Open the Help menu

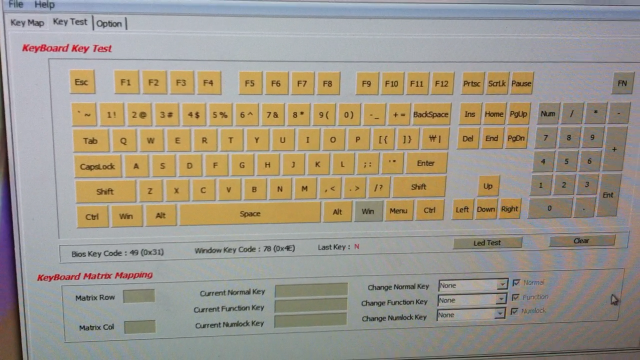point(44,5)
